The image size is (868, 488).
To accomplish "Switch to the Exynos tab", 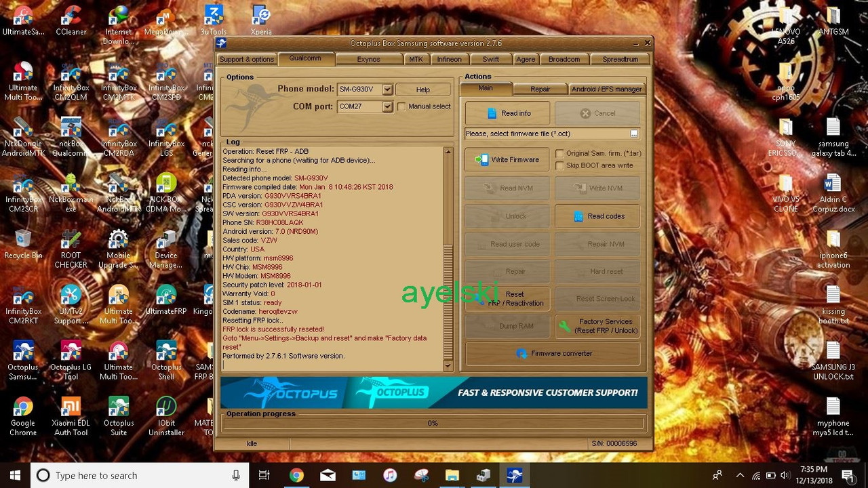I will pos(369,60).
